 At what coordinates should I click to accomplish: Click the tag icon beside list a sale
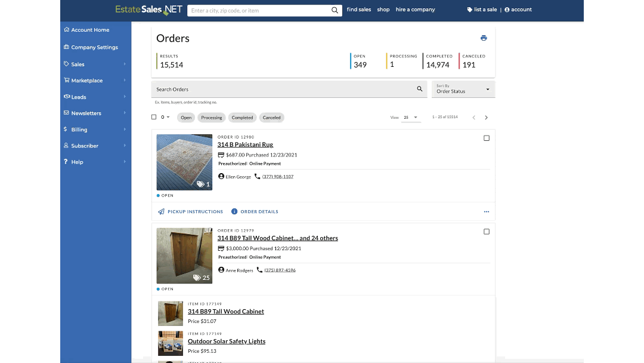(469, 10)
